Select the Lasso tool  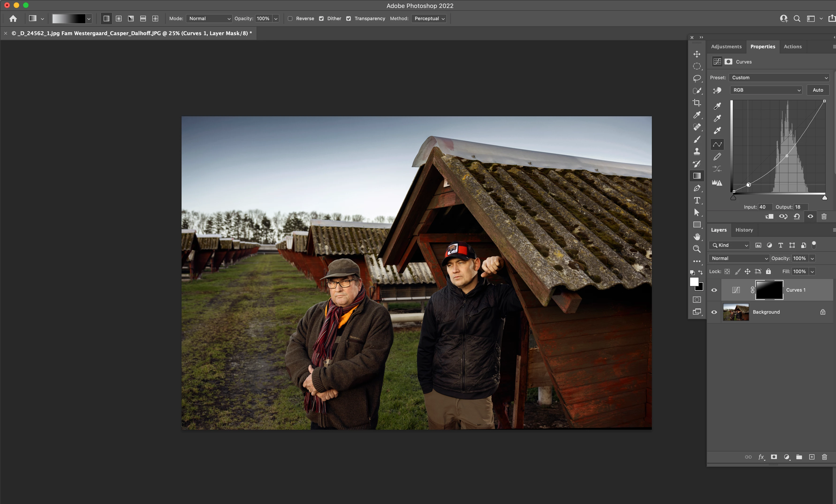click(697, 78)
